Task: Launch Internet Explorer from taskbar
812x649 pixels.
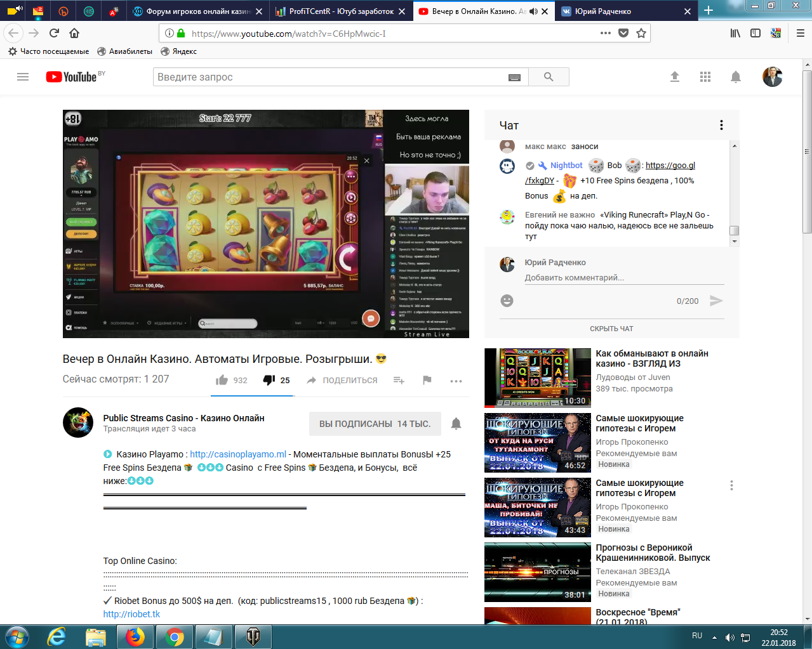Action: click(x=57, y=637)
